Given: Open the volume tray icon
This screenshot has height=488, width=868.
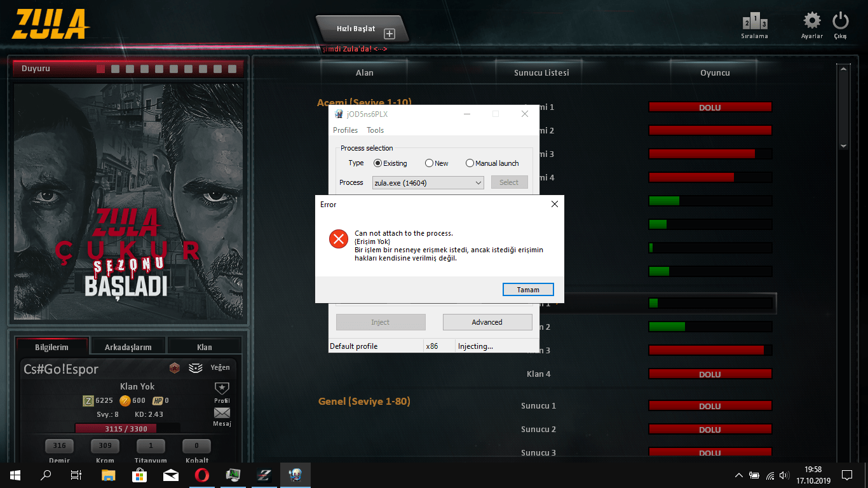Looking at the screenshot, I should (x=785, y=475).
